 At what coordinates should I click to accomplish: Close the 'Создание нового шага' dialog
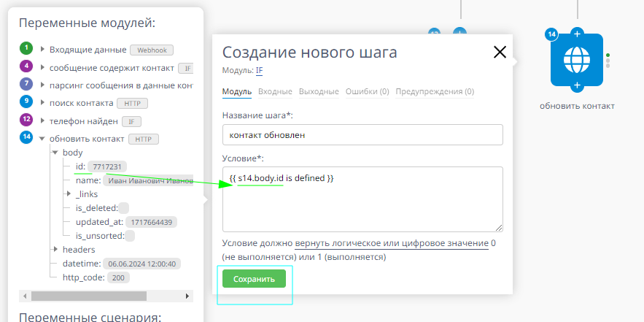click(x=500, y=52)
